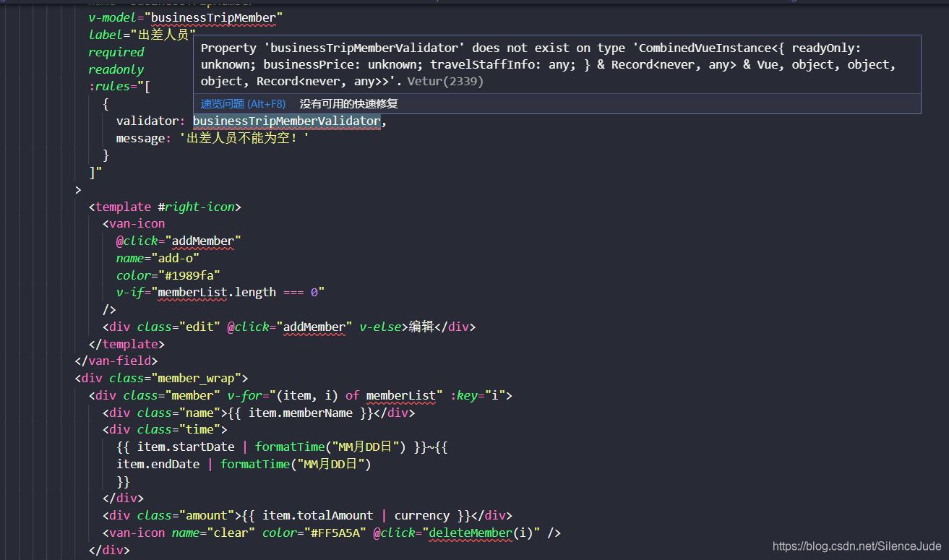The width and height of the screenshot is (949, 560).
Task: Click the highlighted businessTripMemberValidator identifier in code
Action: pos(286,121)
